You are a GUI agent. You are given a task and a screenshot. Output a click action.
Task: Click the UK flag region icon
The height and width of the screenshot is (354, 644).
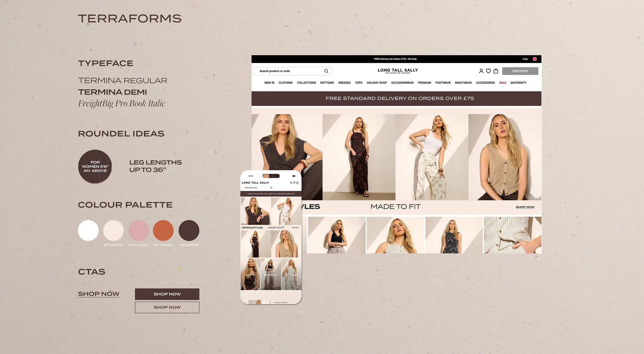[535, 59]
